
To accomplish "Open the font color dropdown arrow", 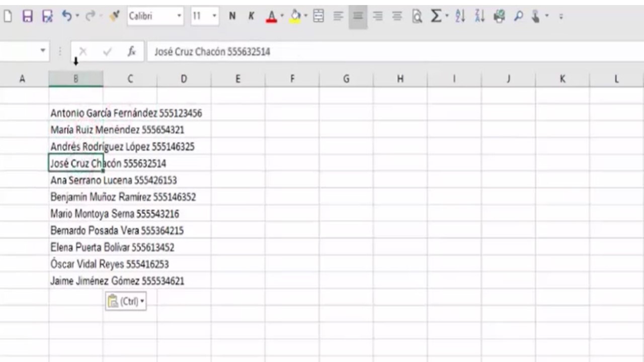I will [x=282, y=16].
